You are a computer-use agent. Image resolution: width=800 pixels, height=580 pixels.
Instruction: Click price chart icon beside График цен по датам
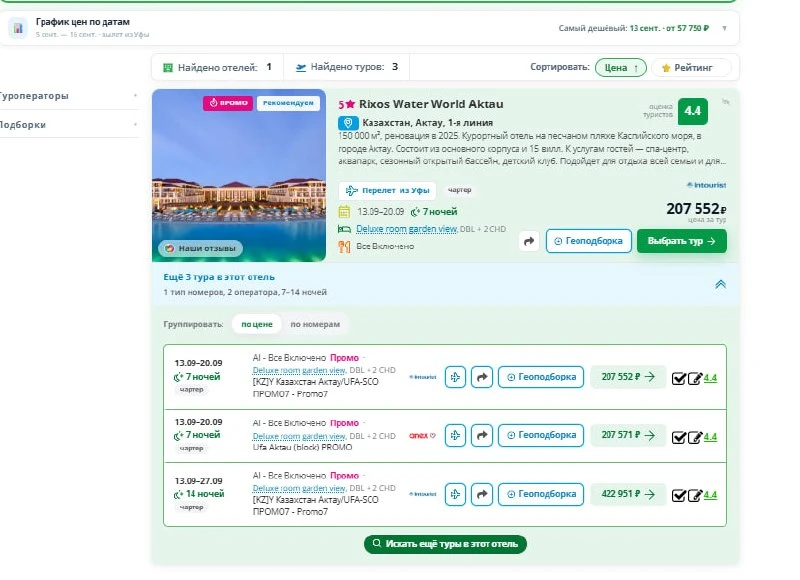pyautogui.click(x=18, y=28)
